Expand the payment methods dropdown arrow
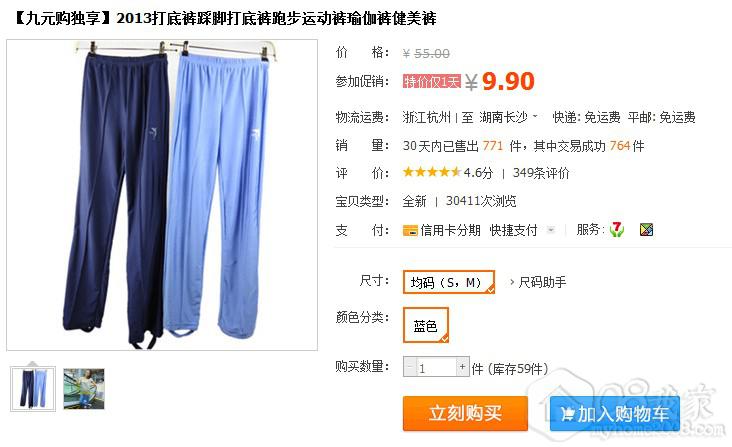The image size is (732, 447). 551,230
